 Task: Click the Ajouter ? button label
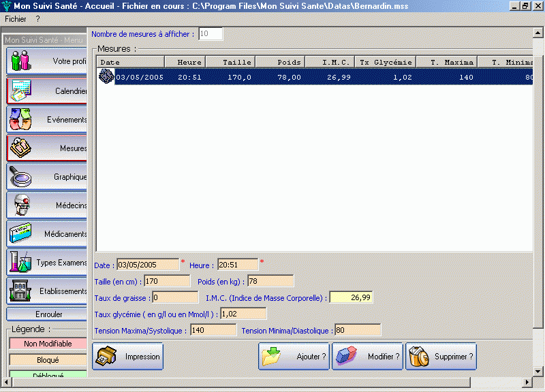311,357
